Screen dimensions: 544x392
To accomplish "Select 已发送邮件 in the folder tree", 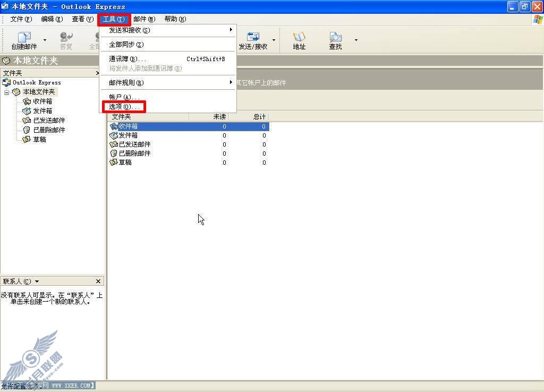I will click(x=49, y=121).
